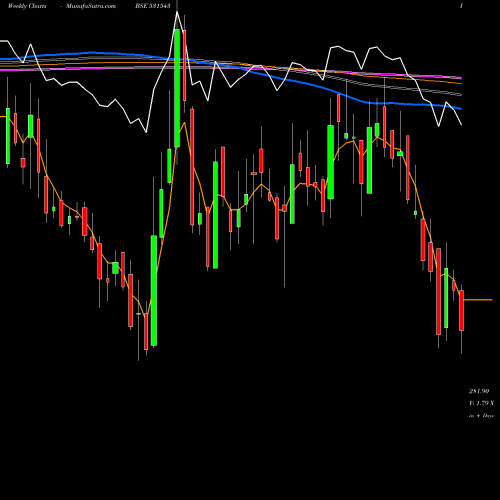This screenshot has width=500, height=500.
Task: Click the 'BSE 531543' symbol label
Action: pyautogui.click(x=153, y=6)
